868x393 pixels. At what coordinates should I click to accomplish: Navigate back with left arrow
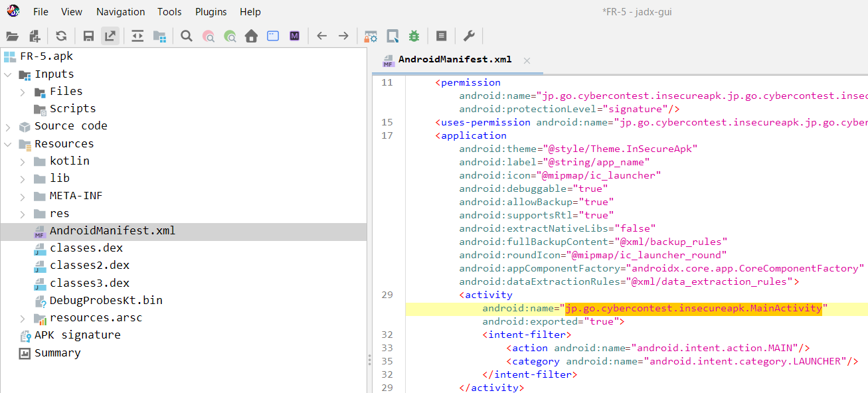(322, 36)
